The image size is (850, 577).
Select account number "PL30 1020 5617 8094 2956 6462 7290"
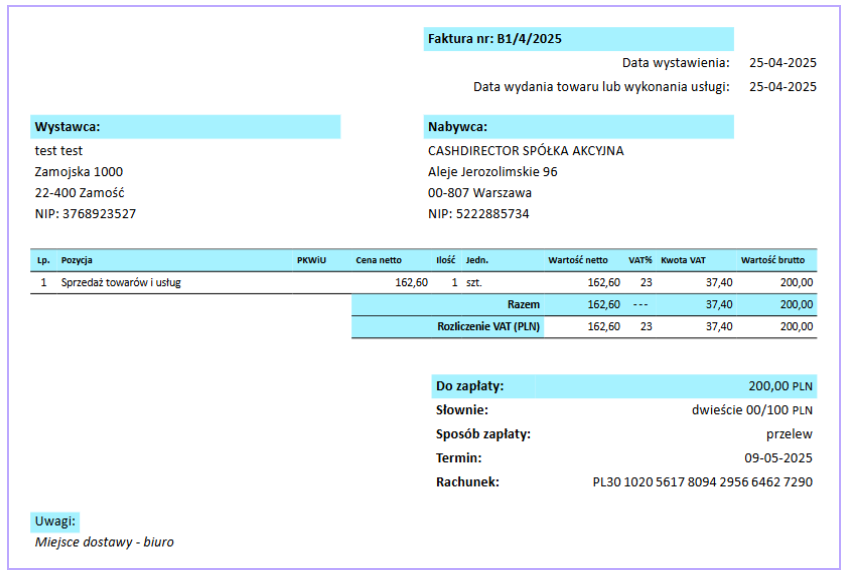tap(703, 482)
